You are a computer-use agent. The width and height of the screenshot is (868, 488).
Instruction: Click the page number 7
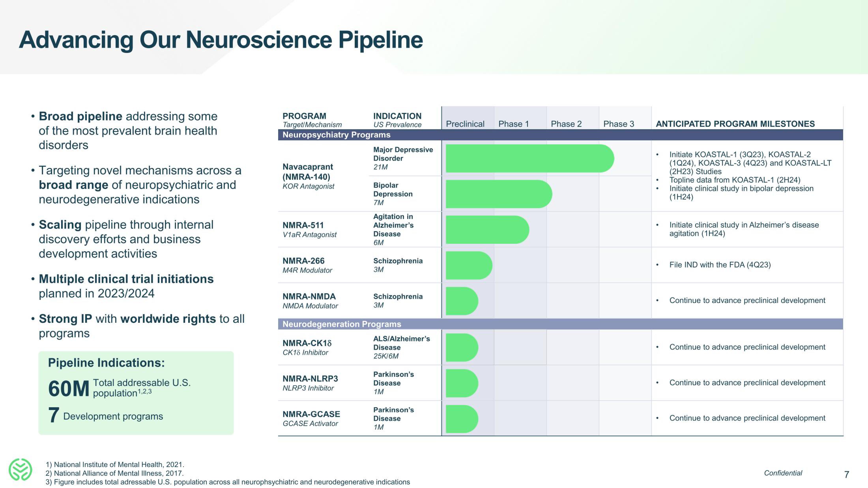(847, 475)
